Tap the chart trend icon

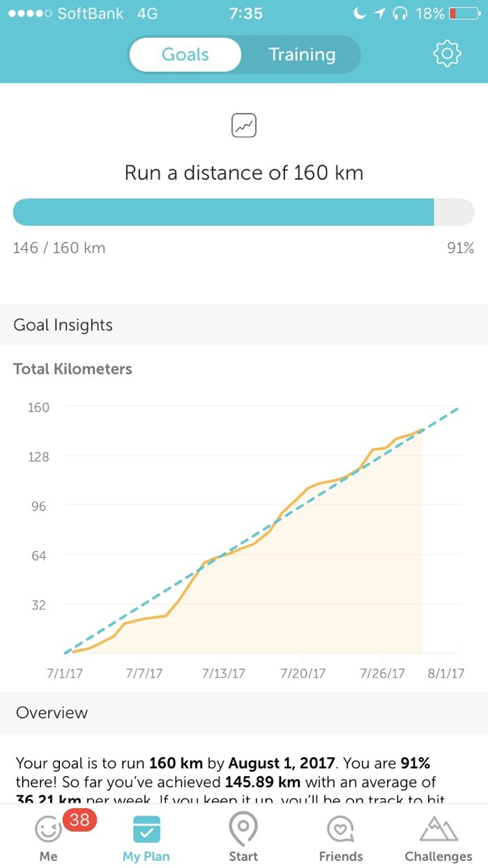pos(244,126)
